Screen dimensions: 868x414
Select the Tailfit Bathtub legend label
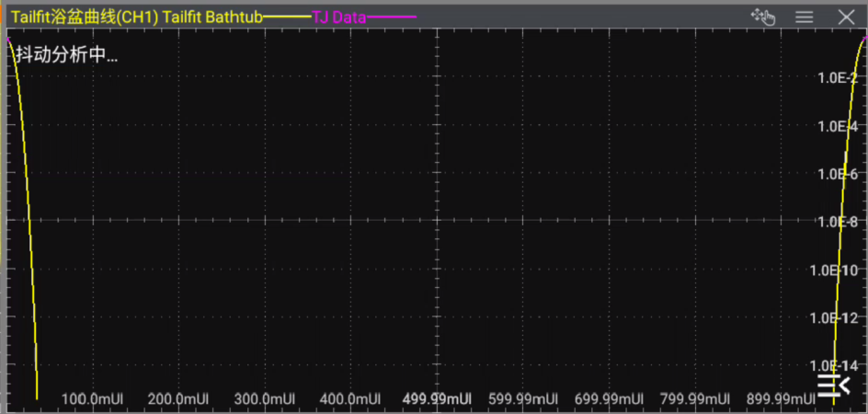(x=212, y=17)
